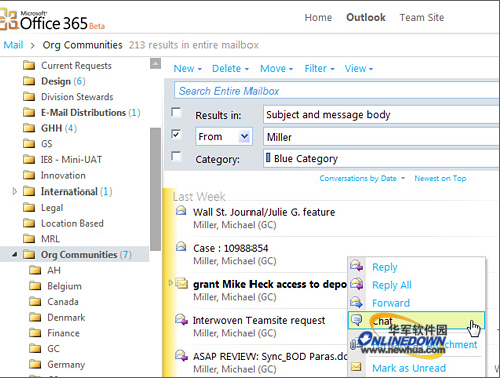The height and width of the screenshot is (378, 500).
Task: Enable the Results in checkbox
Action: [x=176, y=113]
